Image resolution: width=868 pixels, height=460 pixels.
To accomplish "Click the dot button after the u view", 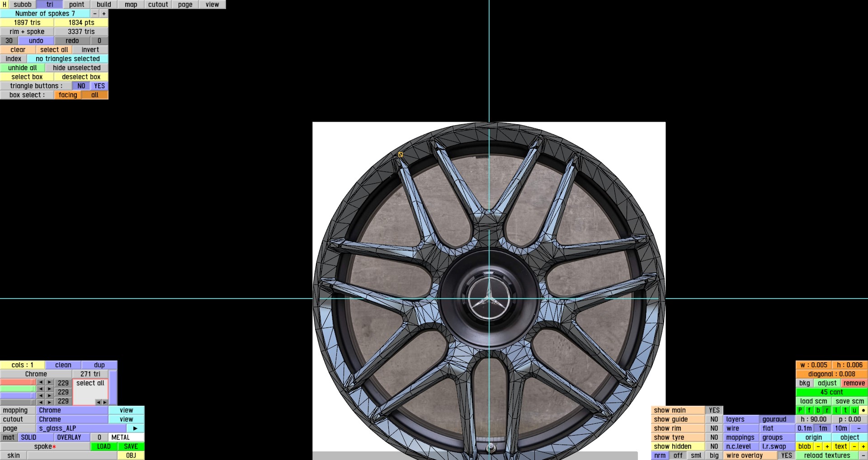I will [x=863, y=410].
